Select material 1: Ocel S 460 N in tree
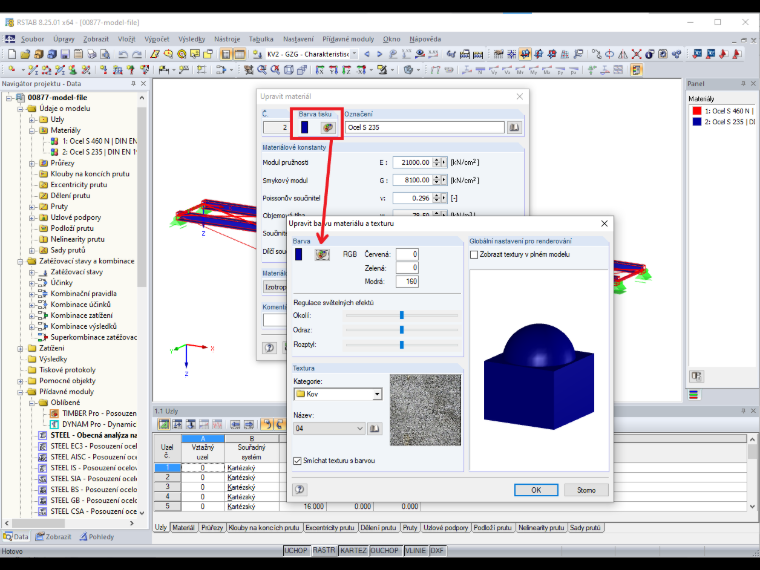Viewport: 760px width, 570px height. [x=99, y=142]
